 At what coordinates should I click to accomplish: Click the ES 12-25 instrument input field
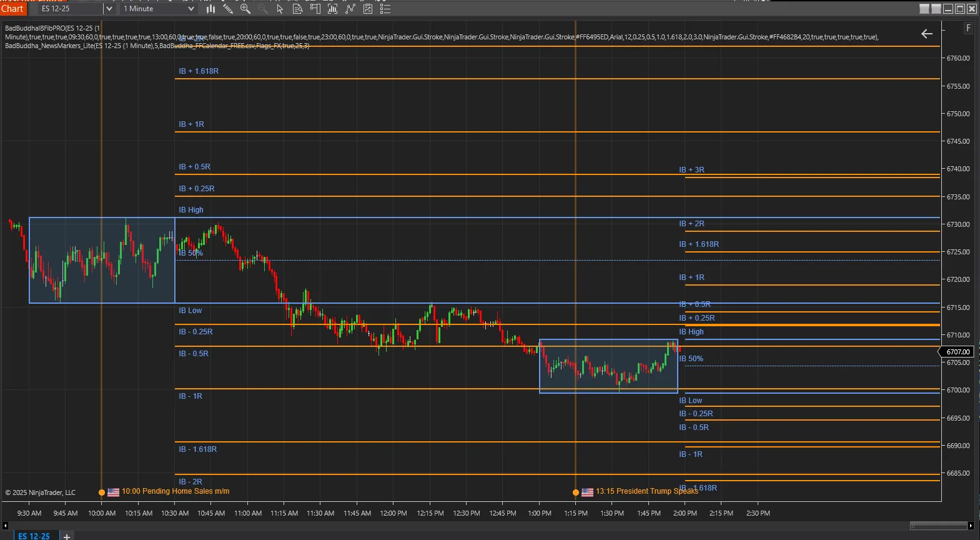71,9
